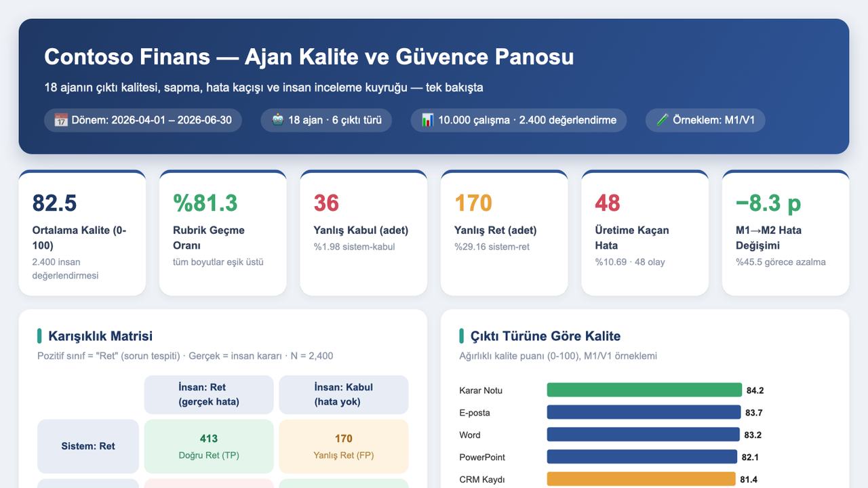Click the blue Word bar
The width and height of the screenshot is (868, 488).
pyautogui.click(x=643, y=434)
